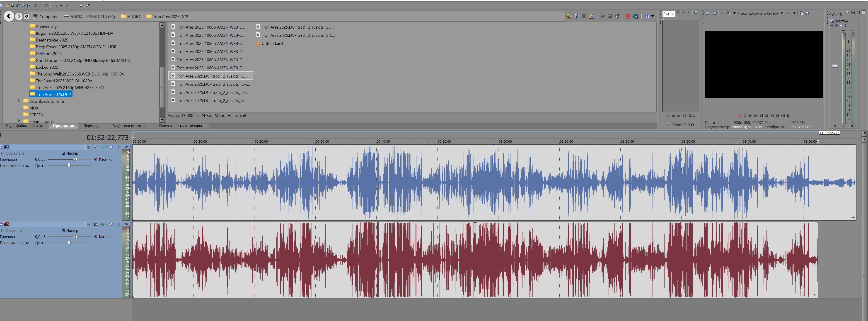Expand the Downloads torrents folder

(x=19, y=100)
